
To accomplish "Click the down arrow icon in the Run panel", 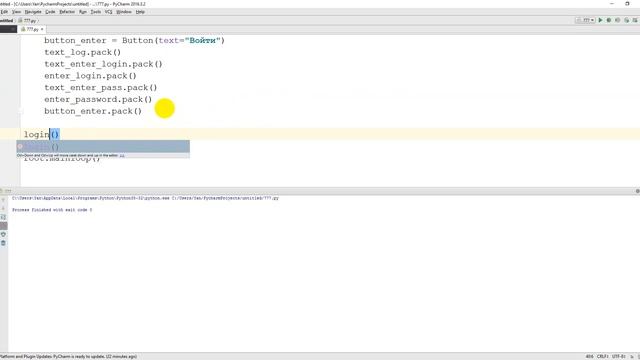I will [3, 209].
